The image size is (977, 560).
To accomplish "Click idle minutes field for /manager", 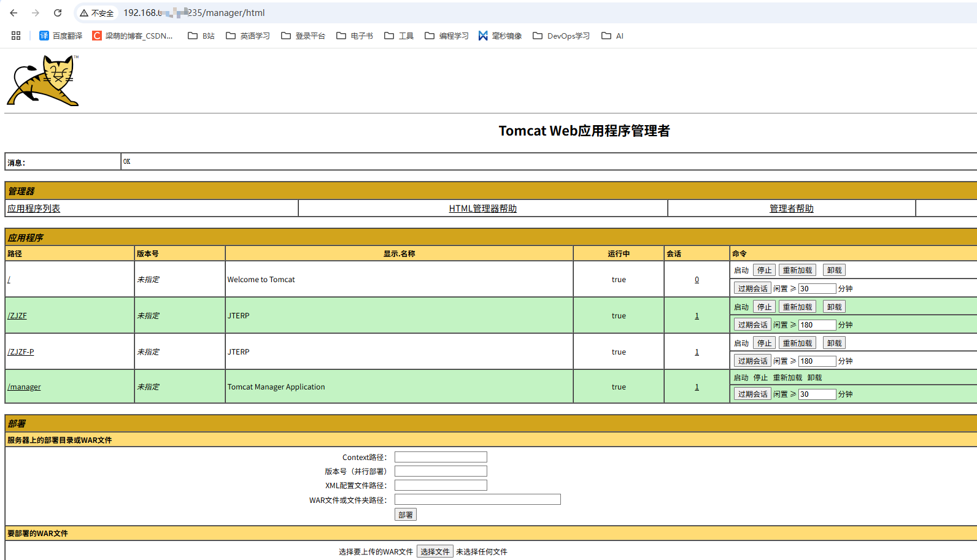I will (x=817, y=394).
